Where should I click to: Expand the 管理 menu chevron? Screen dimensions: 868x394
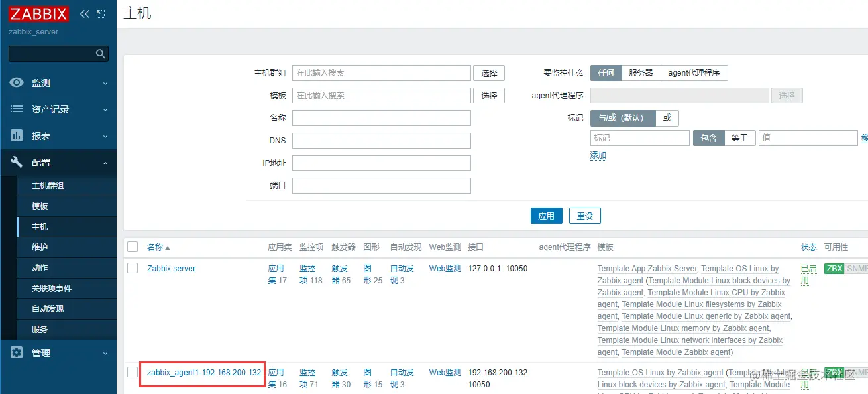coord(105,354)
